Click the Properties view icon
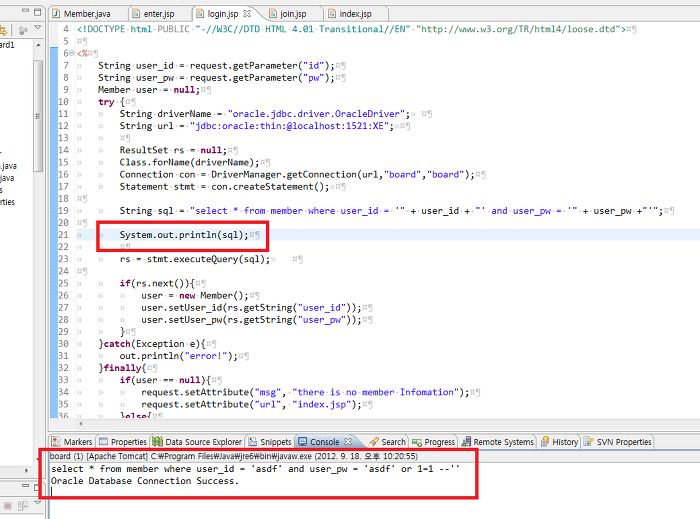Image resolution: width=700 pixels, height=519 pixels. point(104,442)
